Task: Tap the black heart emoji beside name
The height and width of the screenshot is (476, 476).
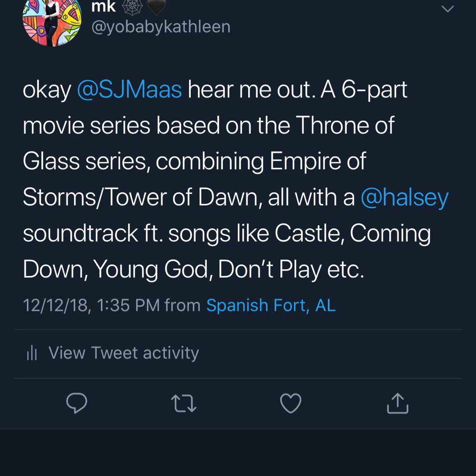Action: coord(156,6)
